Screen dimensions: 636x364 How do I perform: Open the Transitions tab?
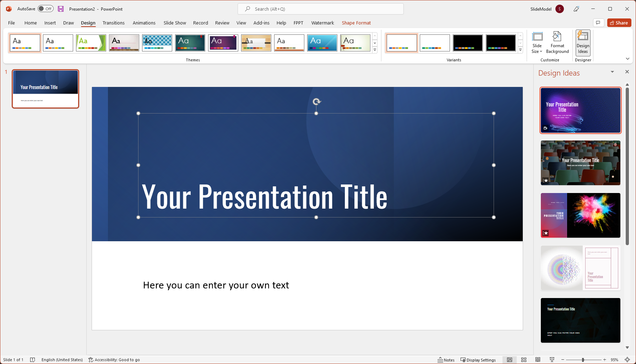coord(114,23)
